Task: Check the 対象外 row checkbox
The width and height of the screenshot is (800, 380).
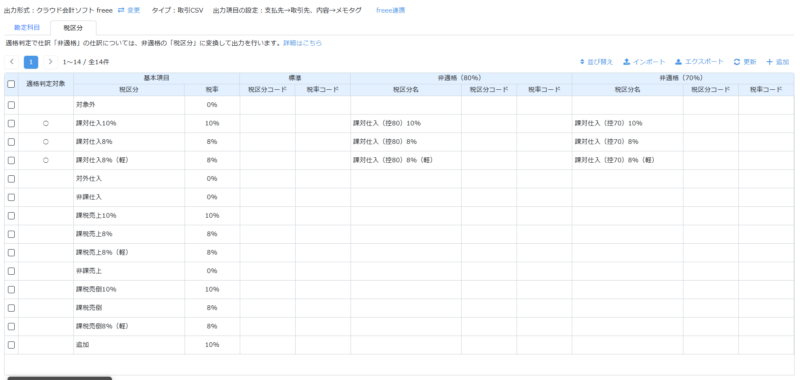Action: coord(11,105)
